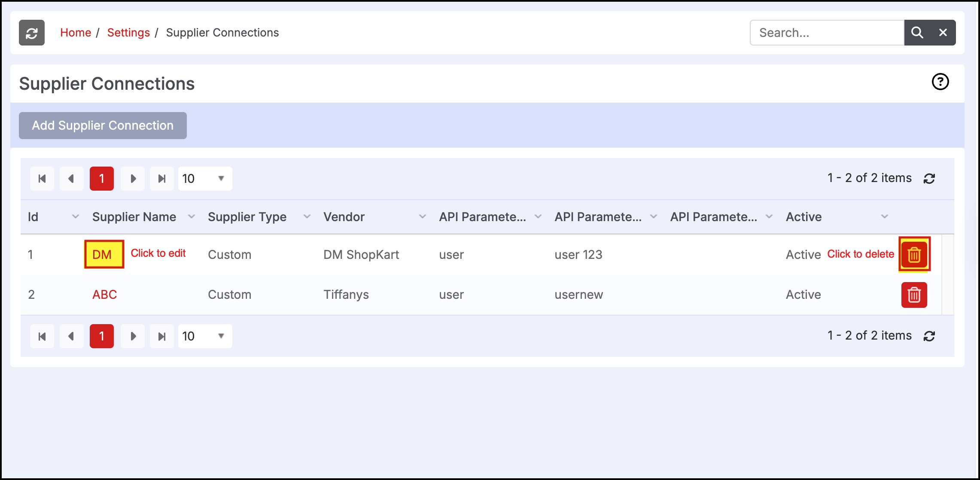
Task: Delete the ABC supplier row
Action: click(914, 295)
